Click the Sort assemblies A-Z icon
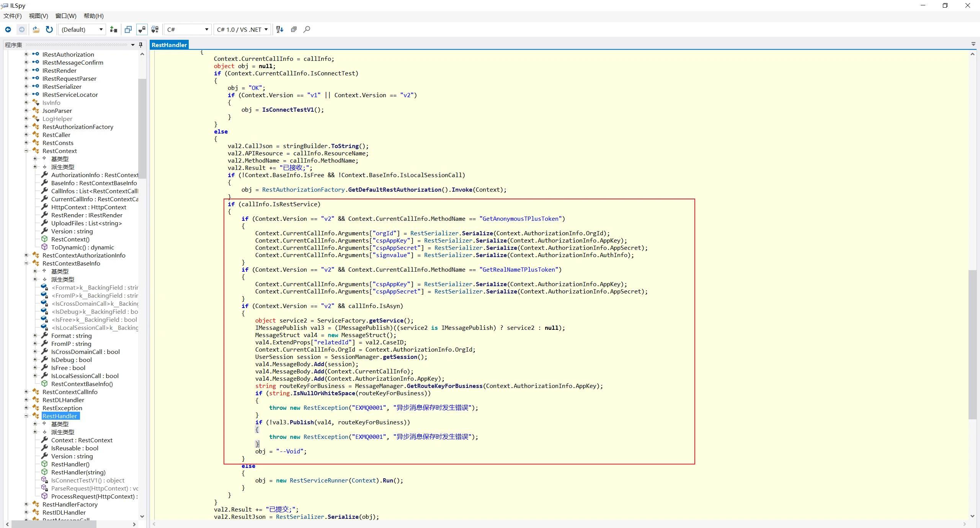This screenshot has height=528, width=980. click(x=280, y=29)
